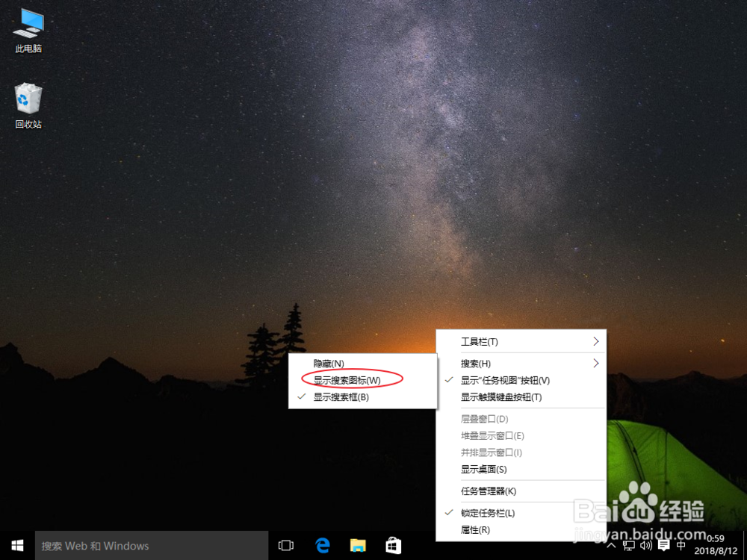Open the Start menu
The height and width of the screenshot is (560, 747).
click(16, 545)
